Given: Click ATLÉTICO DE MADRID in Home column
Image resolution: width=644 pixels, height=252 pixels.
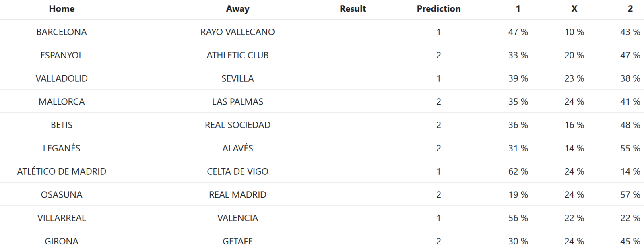Looking at the screenshot, I should 62,171.
